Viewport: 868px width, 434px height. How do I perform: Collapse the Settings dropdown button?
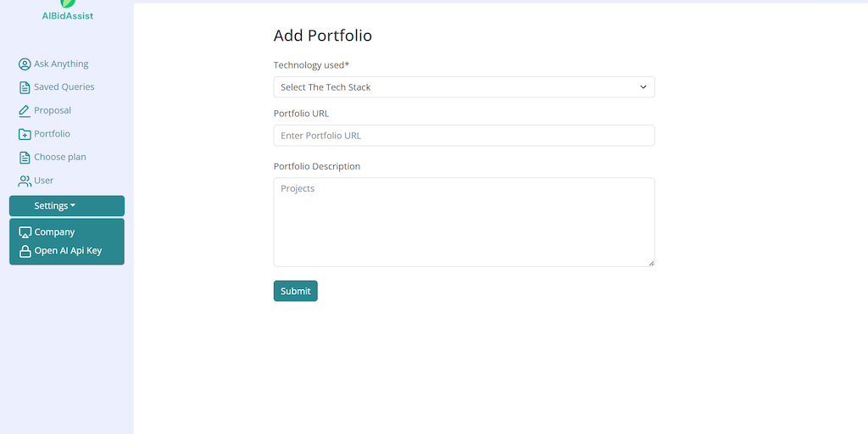(66, 206)
